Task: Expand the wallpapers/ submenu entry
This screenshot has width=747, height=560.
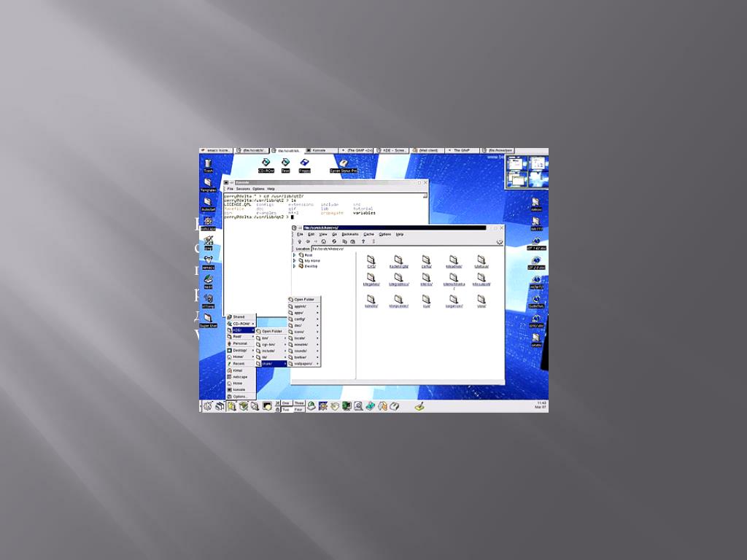Action: pos(304,363)
